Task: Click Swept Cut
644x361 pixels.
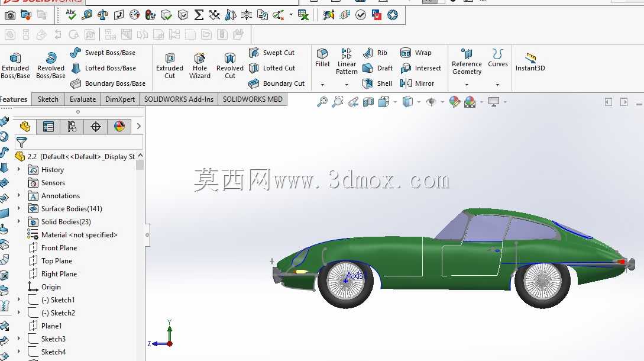Action: click(x=272, y=53)
